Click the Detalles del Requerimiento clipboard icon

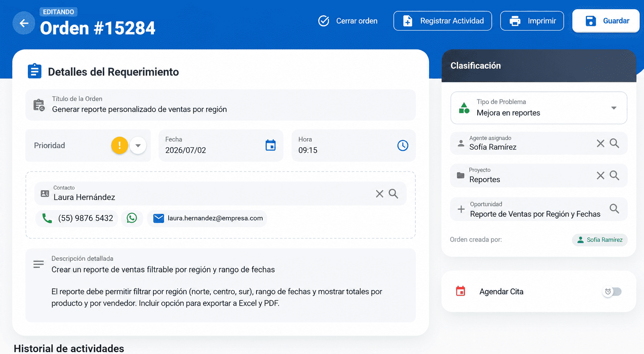35,71
